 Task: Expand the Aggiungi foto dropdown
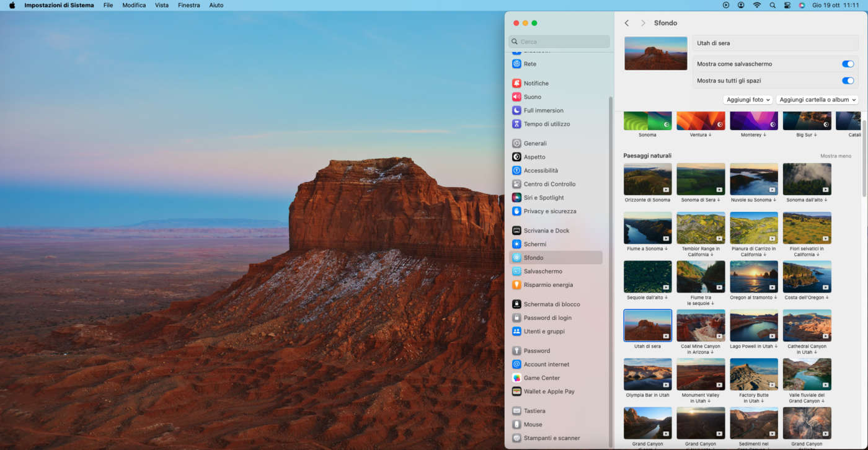click(748, 100)
